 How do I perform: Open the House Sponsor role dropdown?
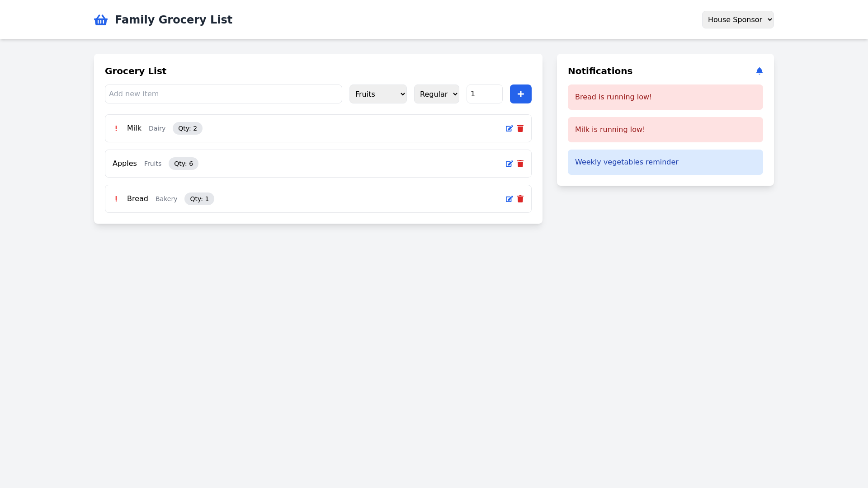[737, 20]
